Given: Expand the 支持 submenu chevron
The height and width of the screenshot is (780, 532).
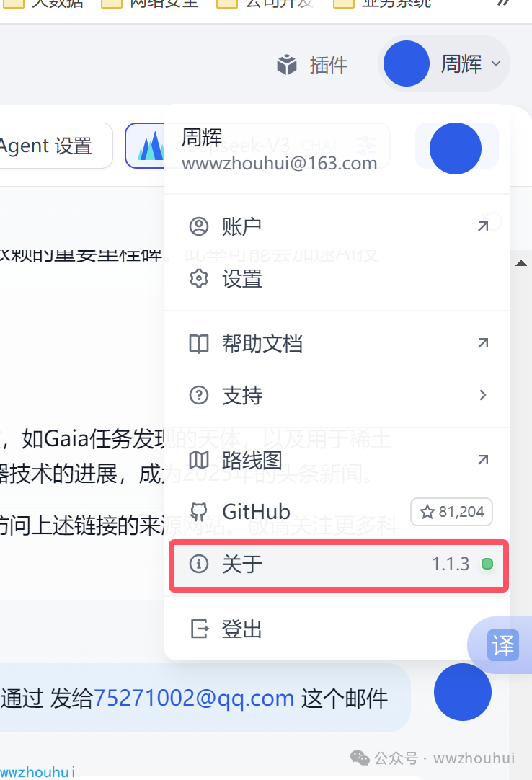Looking at the screenshot, I should tap(482, 396).
